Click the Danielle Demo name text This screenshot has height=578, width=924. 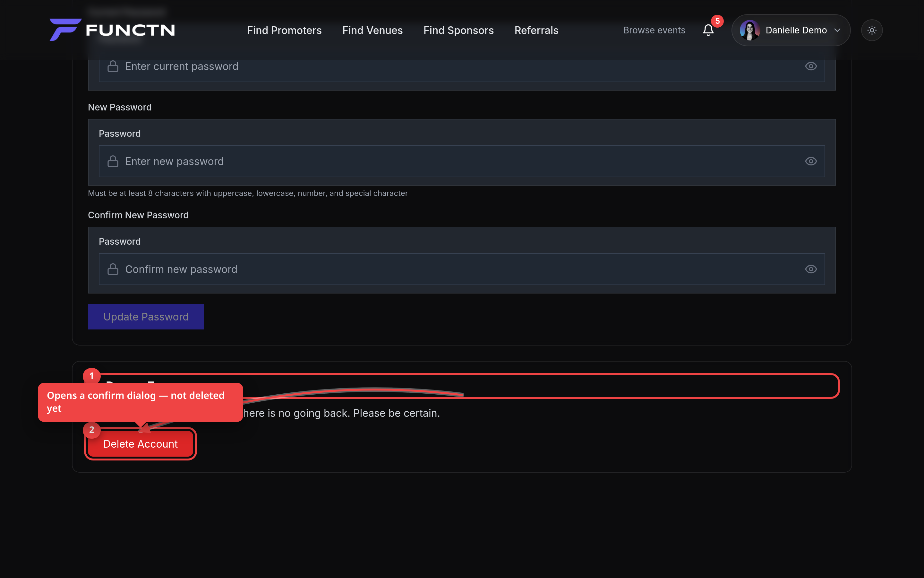click(796, 30)
